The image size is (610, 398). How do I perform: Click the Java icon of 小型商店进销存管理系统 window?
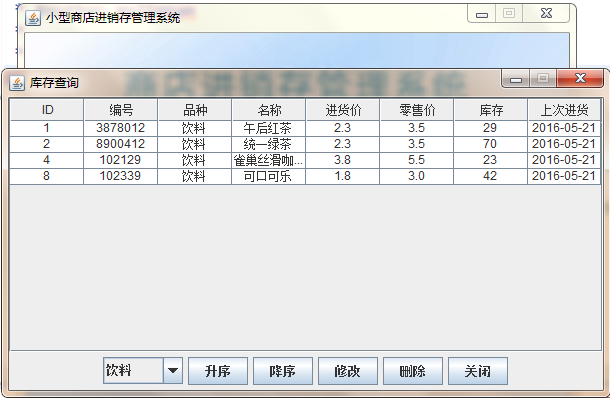point(33,18)
